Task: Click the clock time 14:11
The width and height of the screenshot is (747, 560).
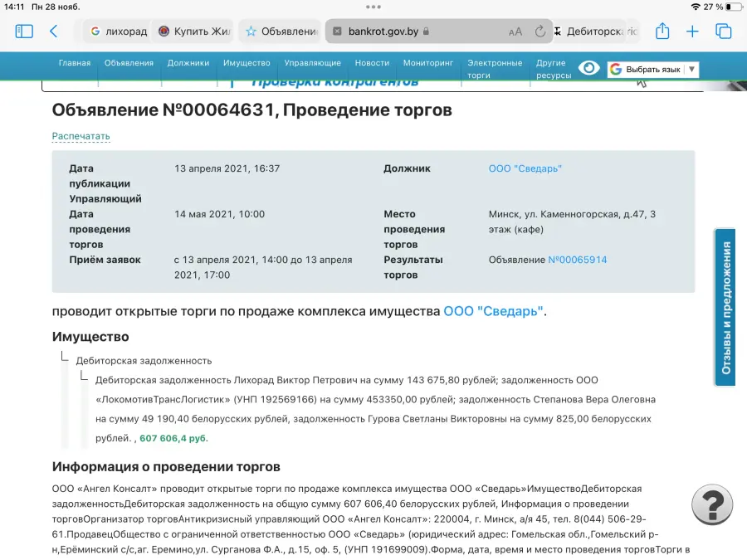Action: click(x=14, y=7)
